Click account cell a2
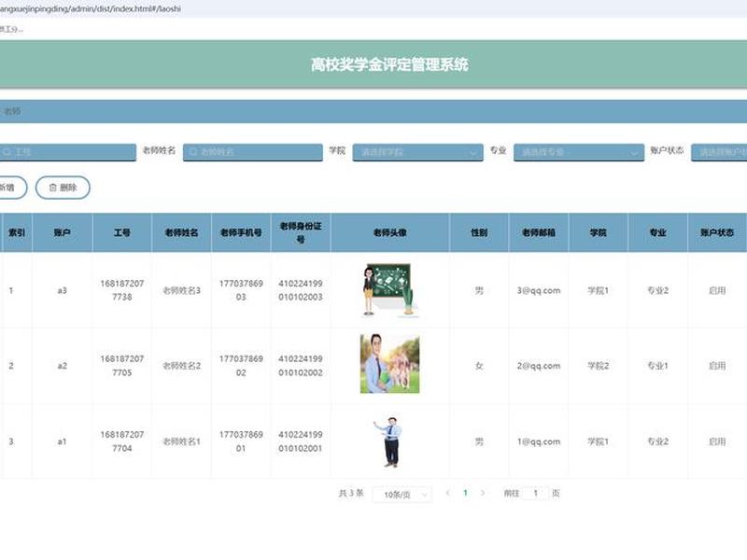The image size is (747, 560). click(62, 366)
